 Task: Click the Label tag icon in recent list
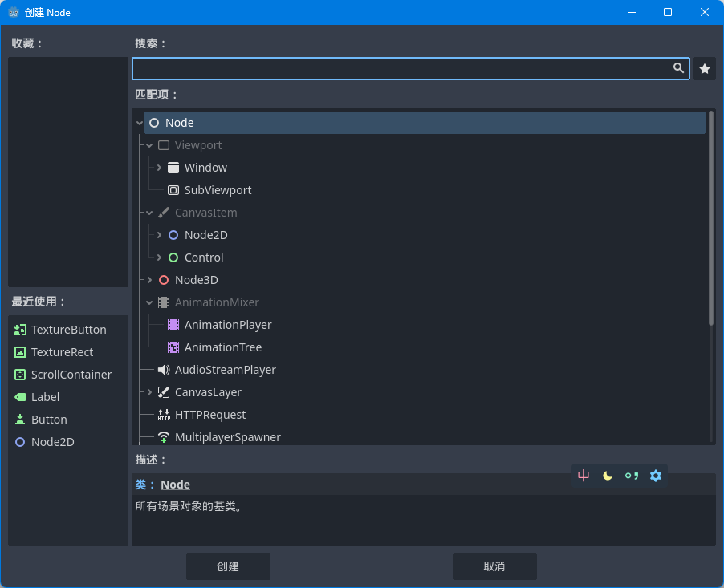[x=20, y=397]
